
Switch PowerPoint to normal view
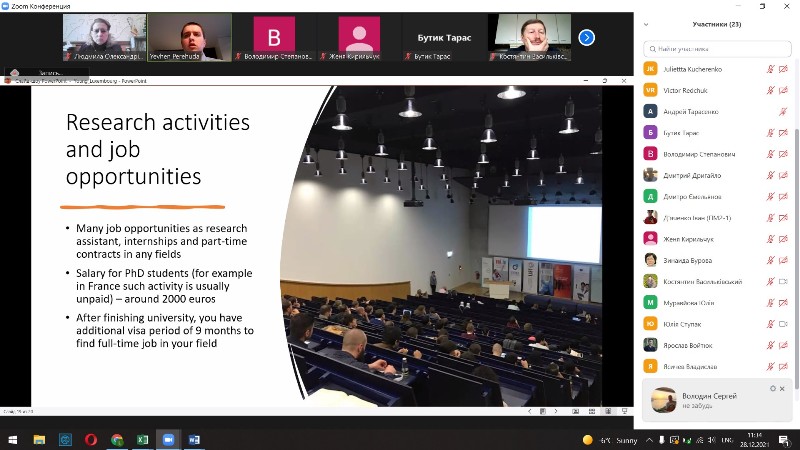click(x=576, y=411)
